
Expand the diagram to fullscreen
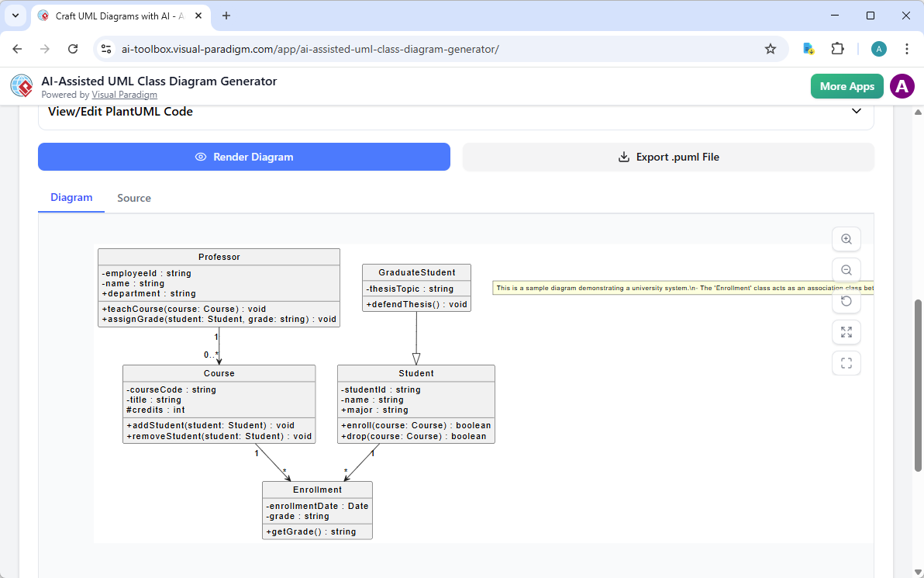click(x=846, y=332)
